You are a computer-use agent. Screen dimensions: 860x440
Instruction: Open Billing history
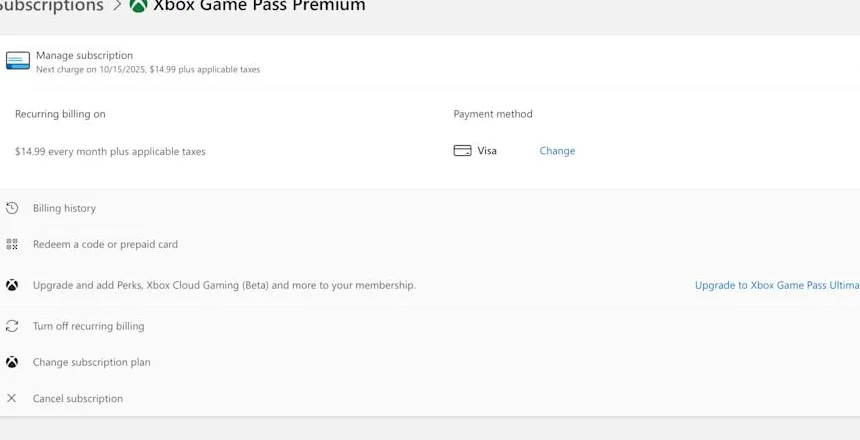[x=64, y=208]
